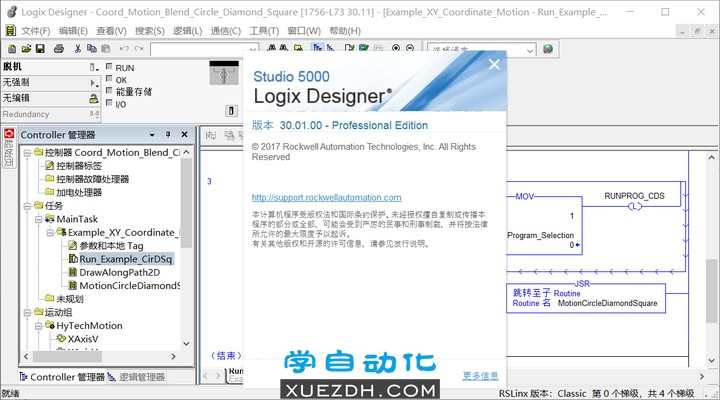Screen dimensions: 720x400
Task: Click the RUN status indicator box
Action: pyautogui.click(x=109, y=67)
